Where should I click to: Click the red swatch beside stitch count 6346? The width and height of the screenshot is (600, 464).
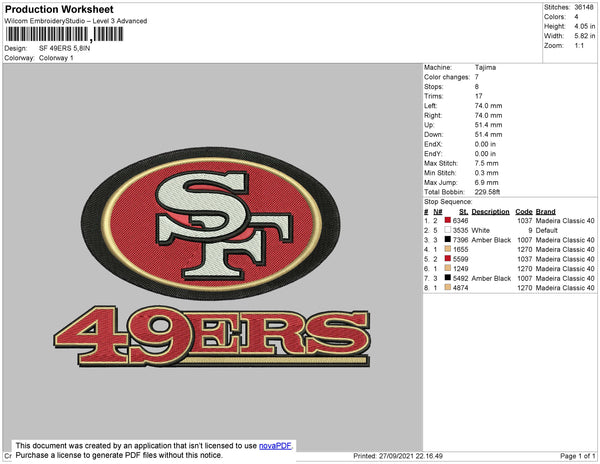pyautogui.click(x=447, y=220)
